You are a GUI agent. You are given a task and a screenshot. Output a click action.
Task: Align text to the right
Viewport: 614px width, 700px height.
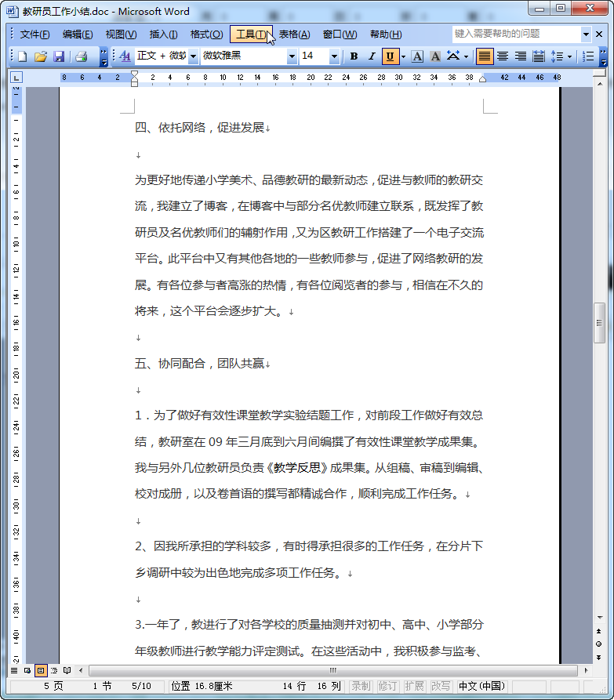[521, 56]
